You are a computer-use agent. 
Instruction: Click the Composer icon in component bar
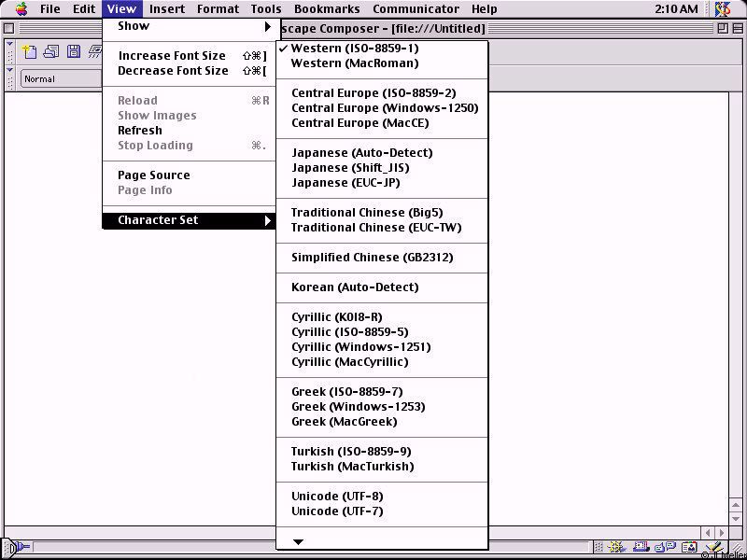(x=713, y=548)
